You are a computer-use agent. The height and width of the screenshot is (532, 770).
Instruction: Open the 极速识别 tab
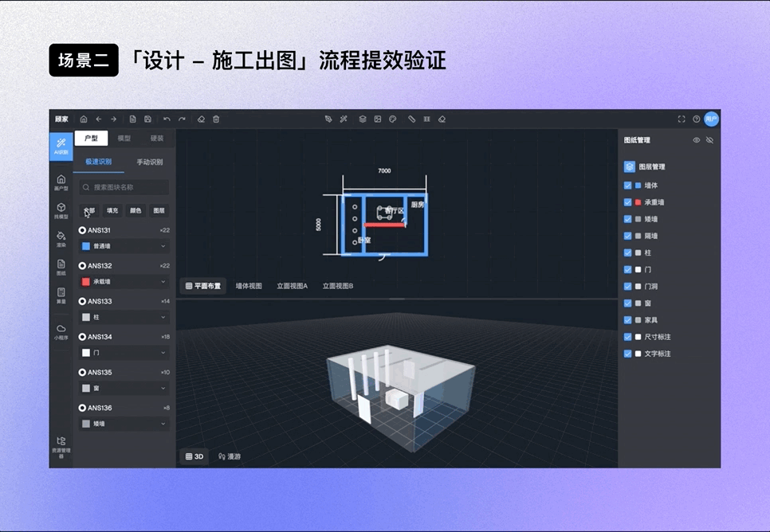click(x=99, y=162)
